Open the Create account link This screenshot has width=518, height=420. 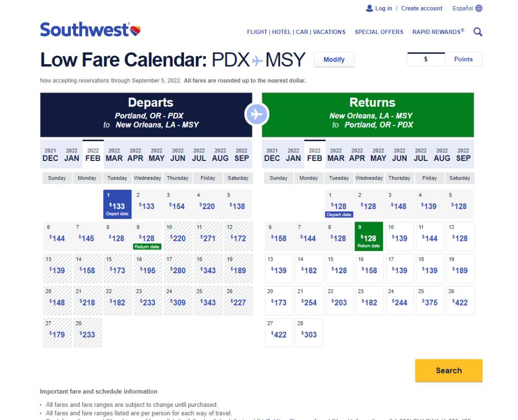click(x=422, y=8)
